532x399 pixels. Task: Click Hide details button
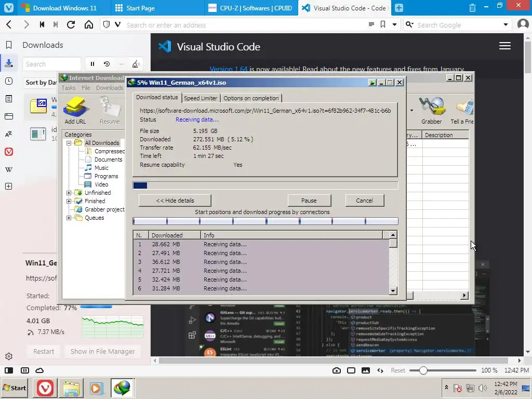click(x=175, y=201)
